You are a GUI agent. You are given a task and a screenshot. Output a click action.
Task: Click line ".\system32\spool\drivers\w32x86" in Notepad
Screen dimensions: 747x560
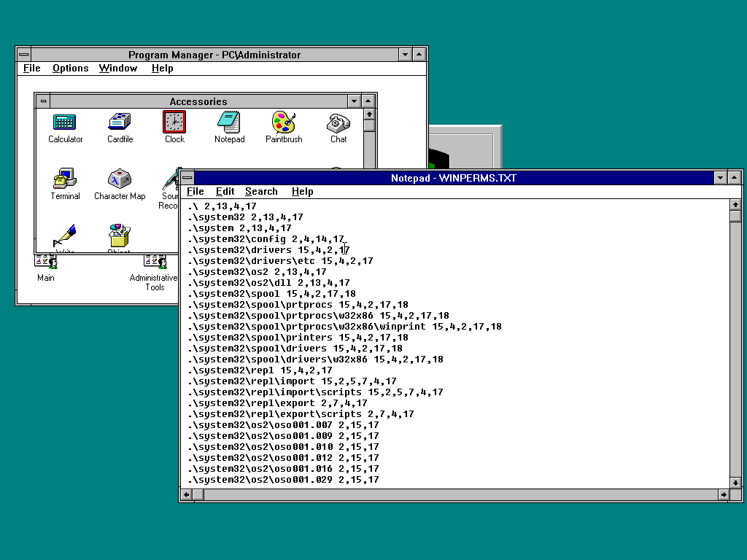pyautogui.click(x=315, y=359)
